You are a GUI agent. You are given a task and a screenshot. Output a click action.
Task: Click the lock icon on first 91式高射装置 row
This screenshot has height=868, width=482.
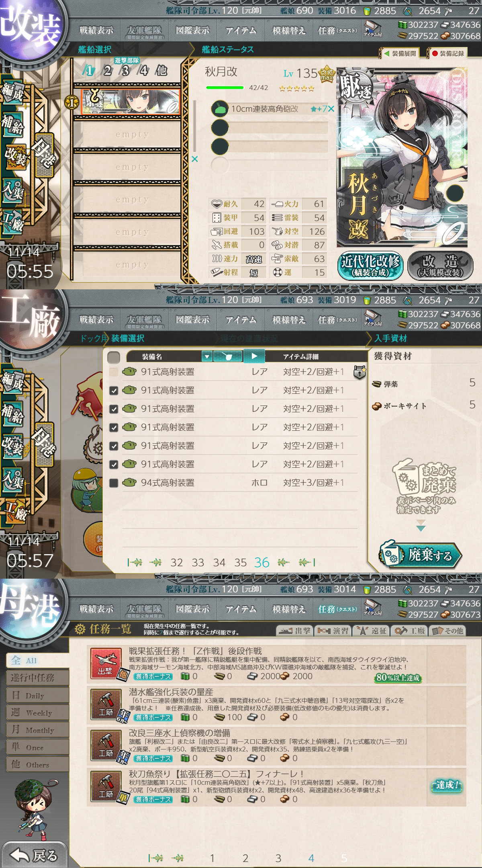coord(359,372)
